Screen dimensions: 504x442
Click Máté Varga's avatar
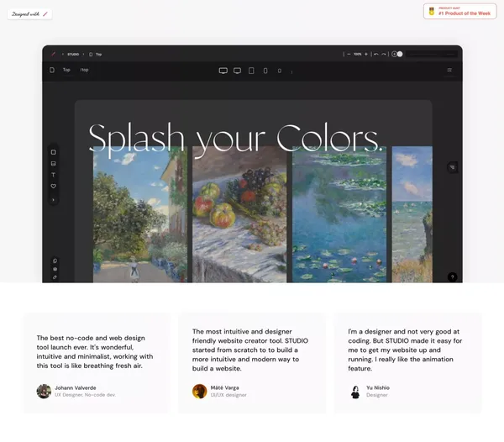tap(199, 392)
